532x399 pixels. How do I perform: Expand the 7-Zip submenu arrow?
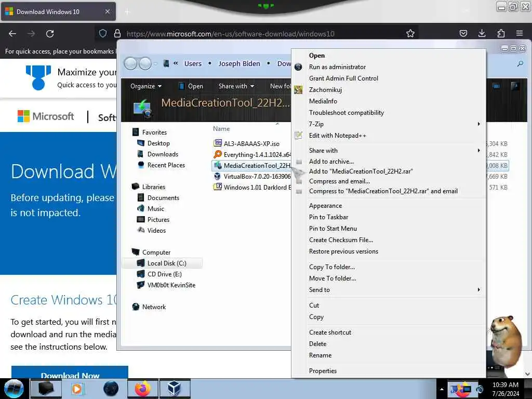[478, 124]
